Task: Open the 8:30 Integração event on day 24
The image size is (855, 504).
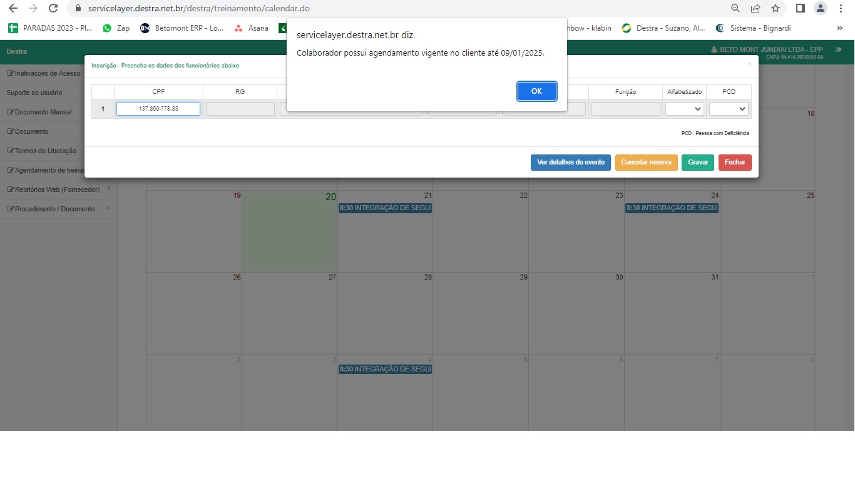Action: 672,208
